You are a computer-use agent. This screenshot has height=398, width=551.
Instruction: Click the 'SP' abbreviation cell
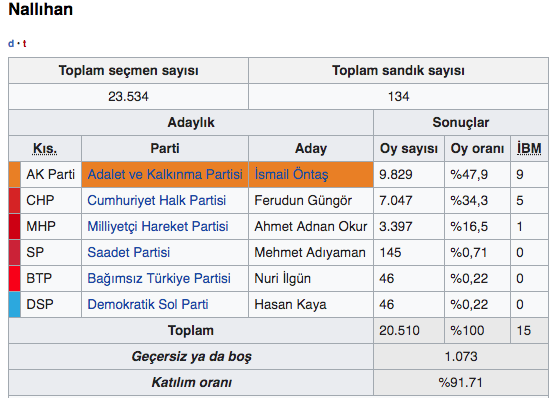[51, 252]
